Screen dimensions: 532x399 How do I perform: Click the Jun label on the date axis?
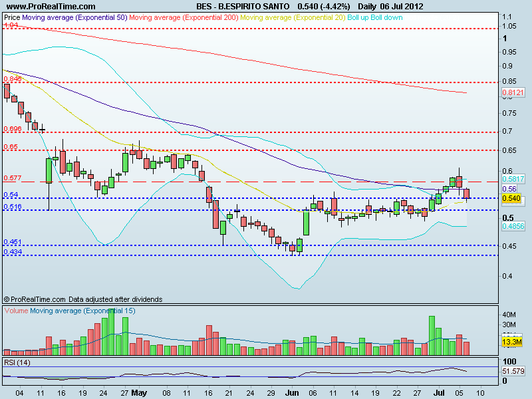click(x=292, y=393)
